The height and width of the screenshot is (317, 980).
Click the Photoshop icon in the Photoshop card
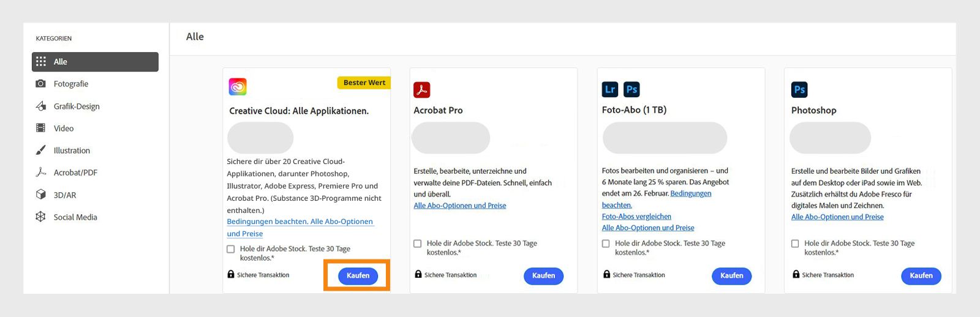(799, 89)
